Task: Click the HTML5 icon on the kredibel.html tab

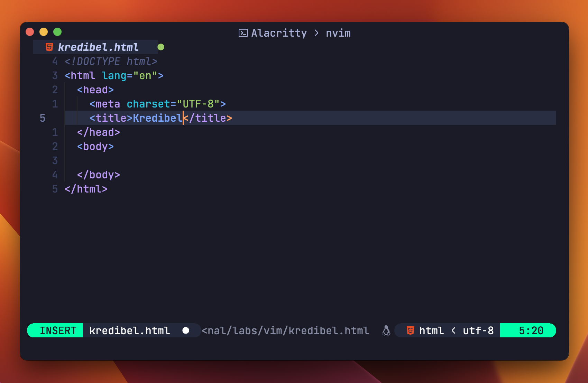Action: (x=49, y=47)
